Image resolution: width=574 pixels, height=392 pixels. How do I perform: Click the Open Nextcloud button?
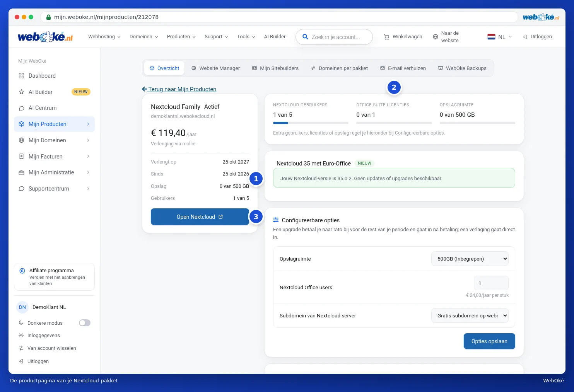tap(200, 217)
